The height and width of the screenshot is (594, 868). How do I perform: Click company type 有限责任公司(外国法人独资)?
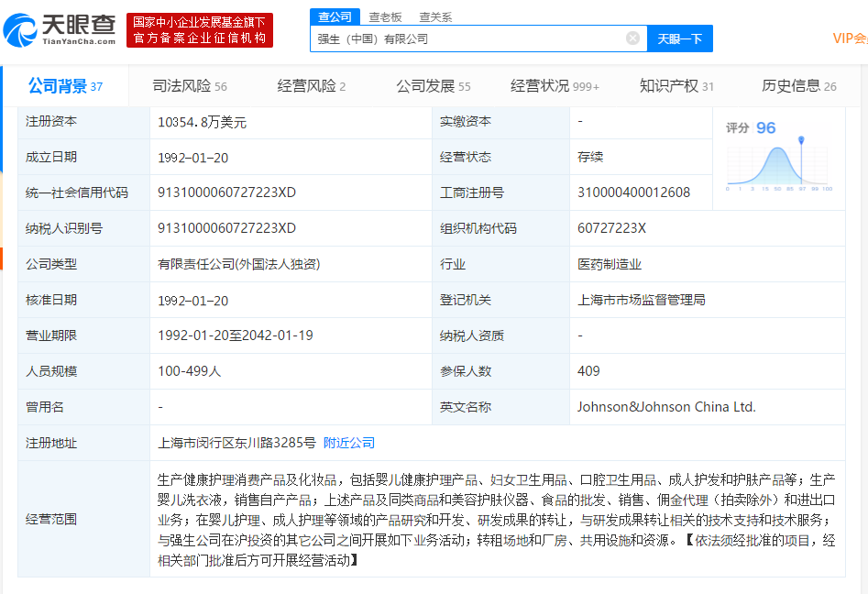[238, 264]
